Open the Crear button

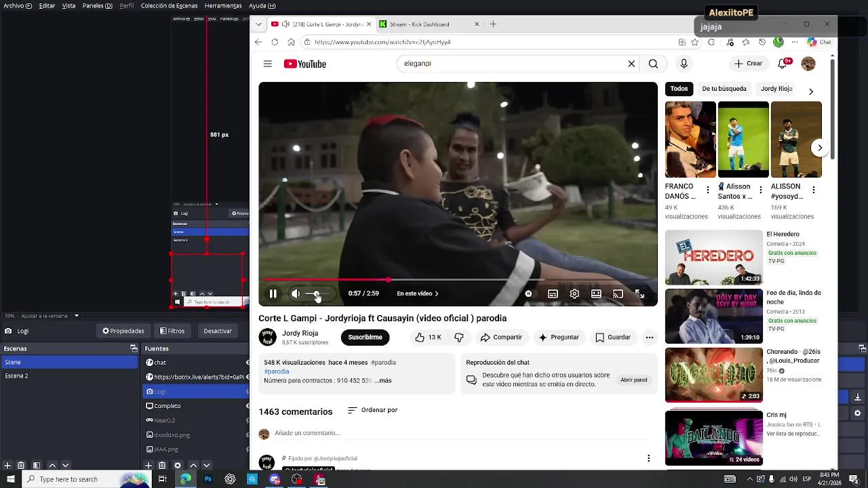[x=748, y=64]
